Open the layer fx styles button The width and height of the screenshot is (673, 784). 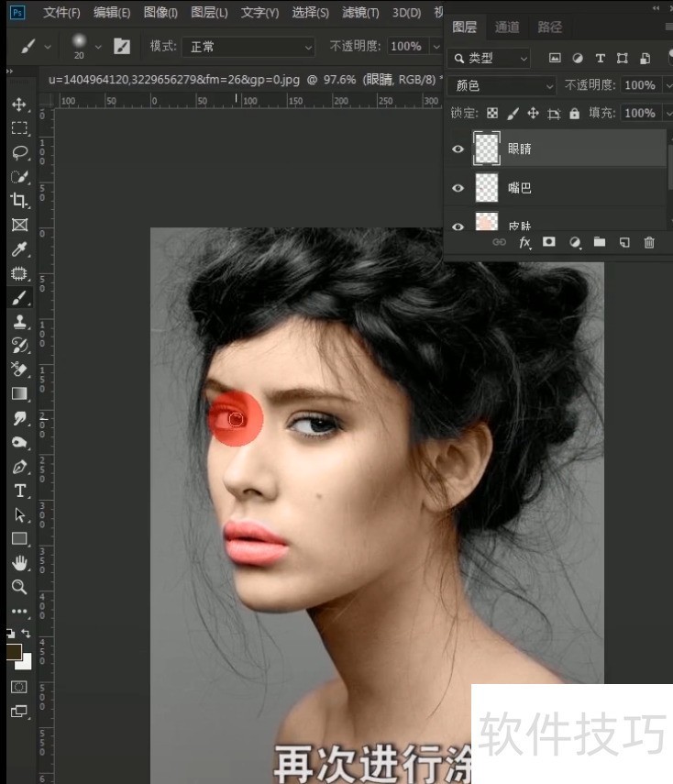point(525,242)
